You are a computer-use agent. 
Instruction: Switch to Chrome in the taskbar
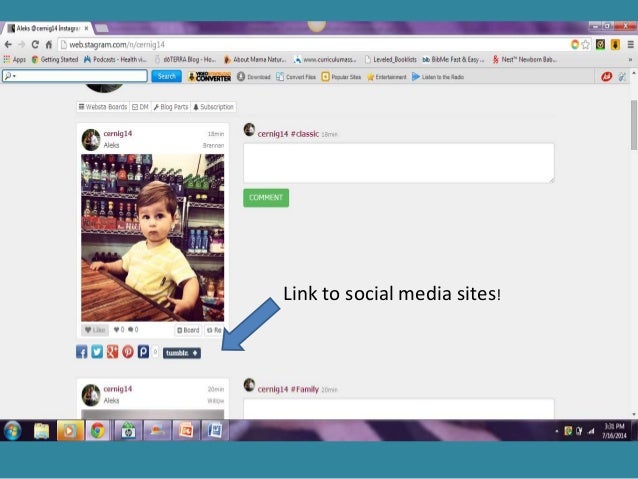click(x=97, y=431)
